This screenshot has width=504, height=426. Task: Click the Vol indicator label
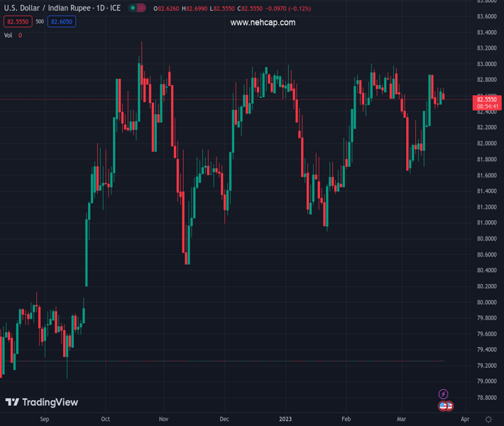pos(9,35)
